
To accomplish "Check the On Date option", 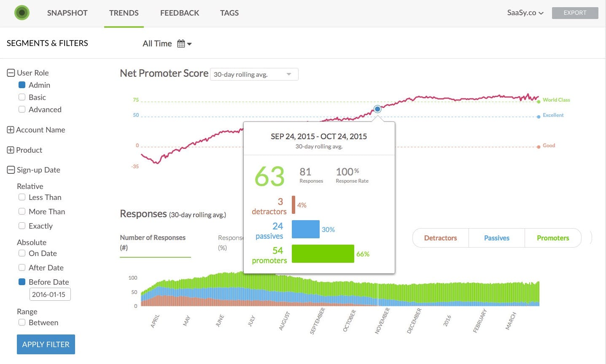I will [x=22, y=253].
